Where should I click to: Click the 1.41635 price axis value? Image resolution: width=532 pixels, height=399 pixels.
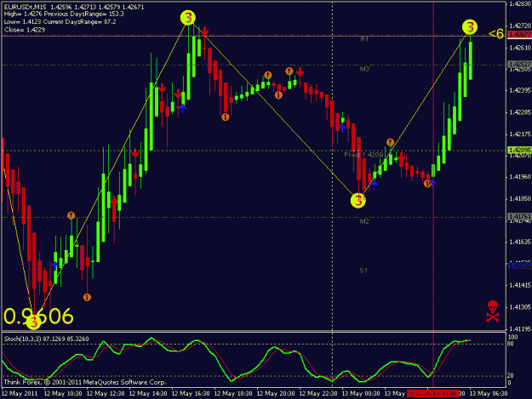point(520,242)
